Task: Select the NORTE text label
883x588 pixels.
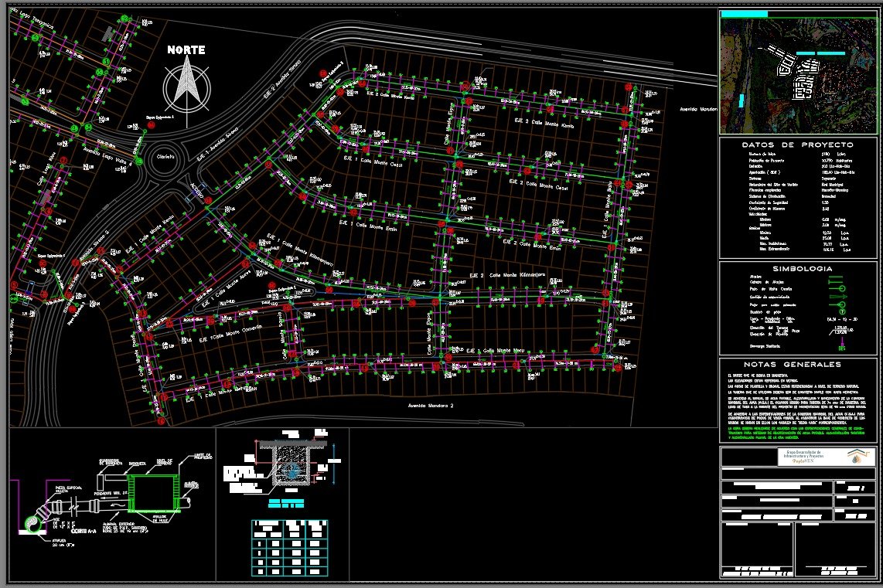Action: pos(186,50)
